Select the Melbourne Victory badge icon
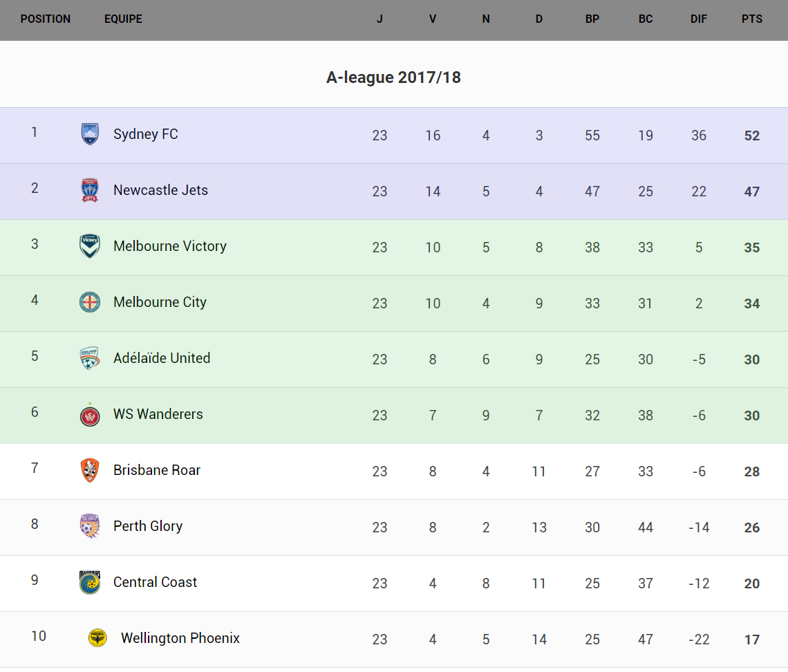Image resolution: width=788 pixels, height=672 pixels. pos(90,246)
